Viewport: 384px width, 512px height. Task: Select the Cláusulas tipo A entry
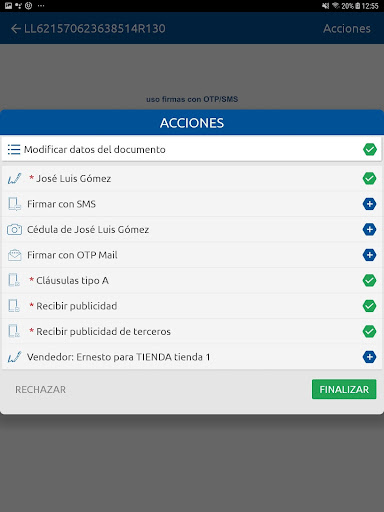[x=192, y=280]
